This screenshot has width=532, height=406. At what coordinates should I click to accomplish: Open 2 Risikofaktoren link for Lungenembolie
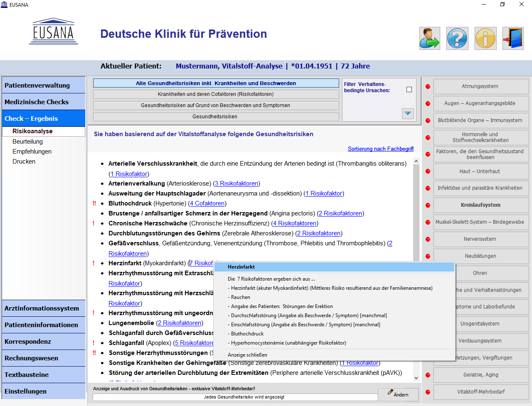[180, 323]
